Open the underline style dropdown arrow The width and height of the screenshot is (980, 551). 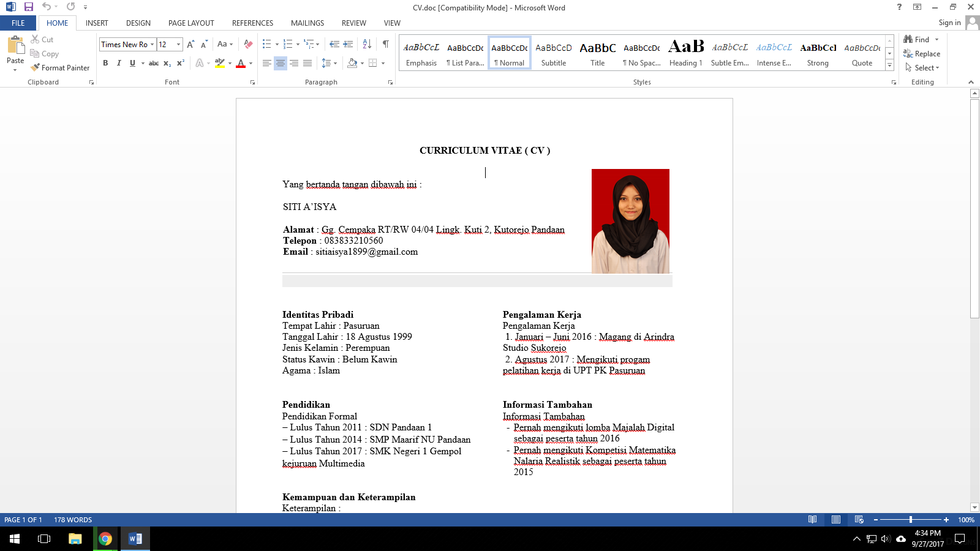tap(143, 63)
